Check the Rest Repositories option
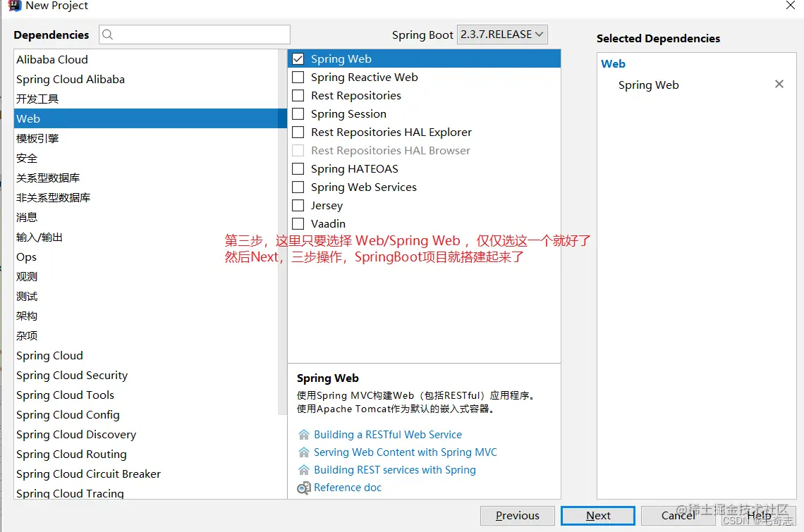Viewport: 804px width, 532px height. click(x=298, y=96)
